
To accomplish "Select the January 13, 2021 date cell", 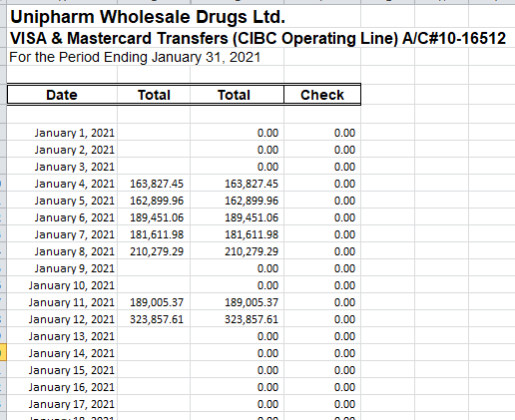I will (62, 336).
